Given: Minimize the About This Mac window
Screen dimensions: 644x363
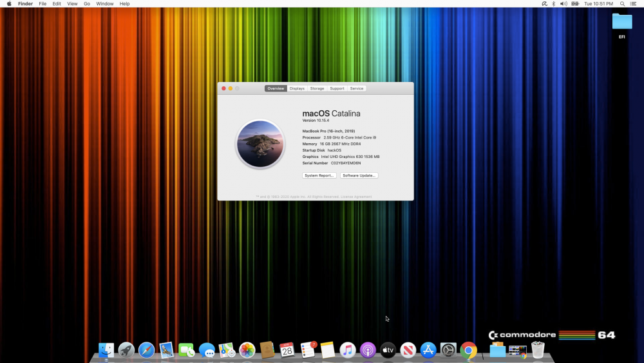Looking at the screenshot, I should pos(231,88).
